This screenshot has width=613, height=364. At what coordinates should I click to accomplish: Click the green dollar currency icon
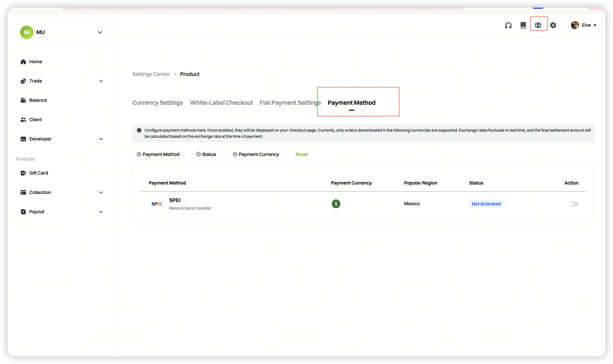point(336,204)
